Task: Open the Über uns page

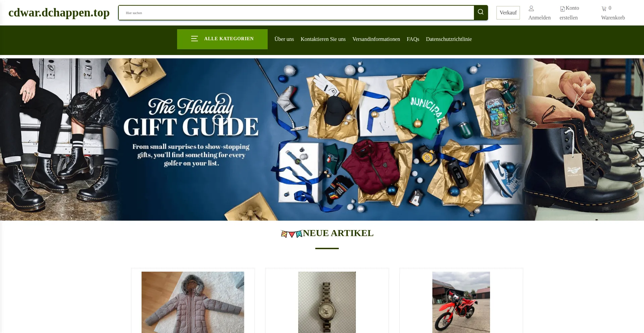Action: [284, 39]
